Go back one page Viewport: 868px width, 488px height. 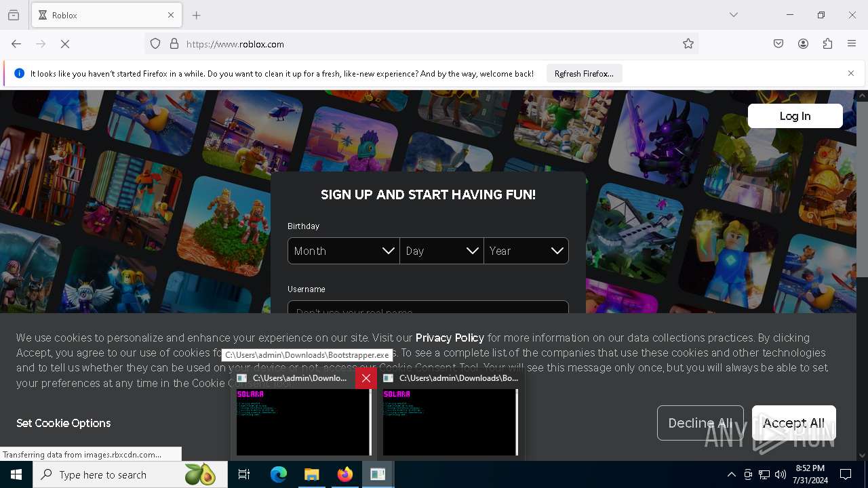pos(16,44)
